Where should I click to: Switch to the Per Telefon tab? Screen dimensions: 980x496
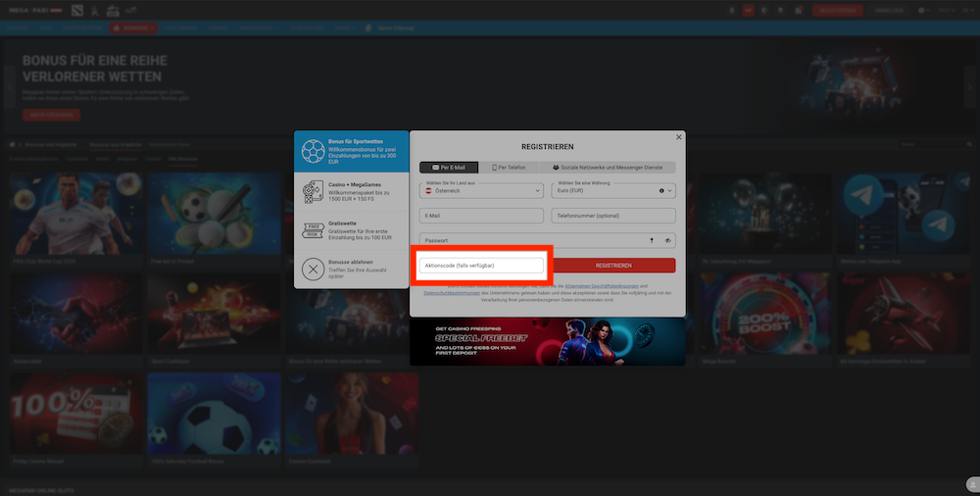point(514,168)
